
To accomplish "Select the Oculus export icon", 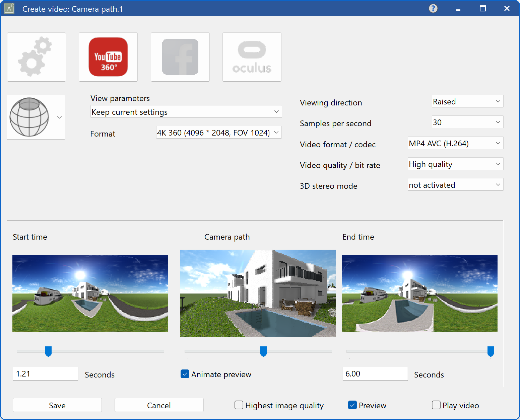I will pos(252,57).
